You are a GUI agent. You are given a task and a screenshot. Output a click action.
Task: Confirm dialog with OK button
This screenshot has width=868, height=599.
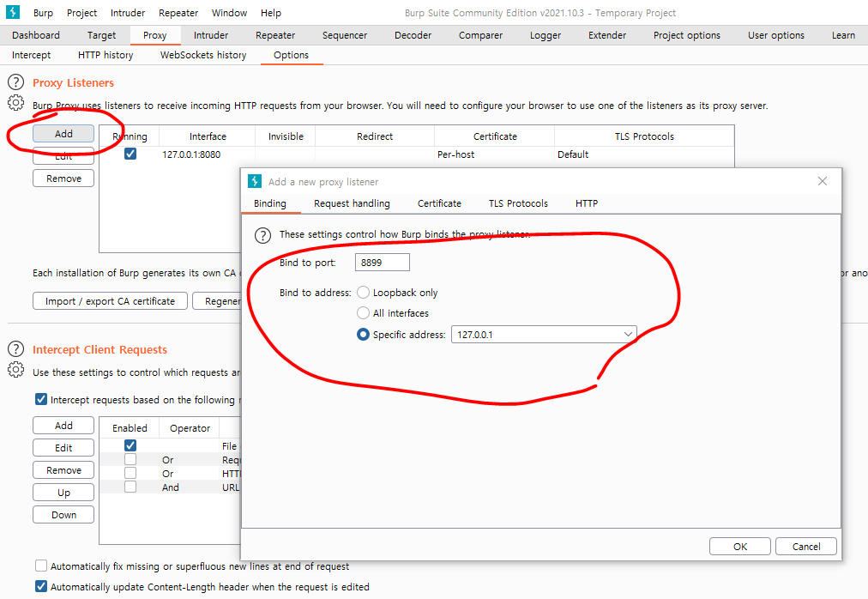coord(739,547)
